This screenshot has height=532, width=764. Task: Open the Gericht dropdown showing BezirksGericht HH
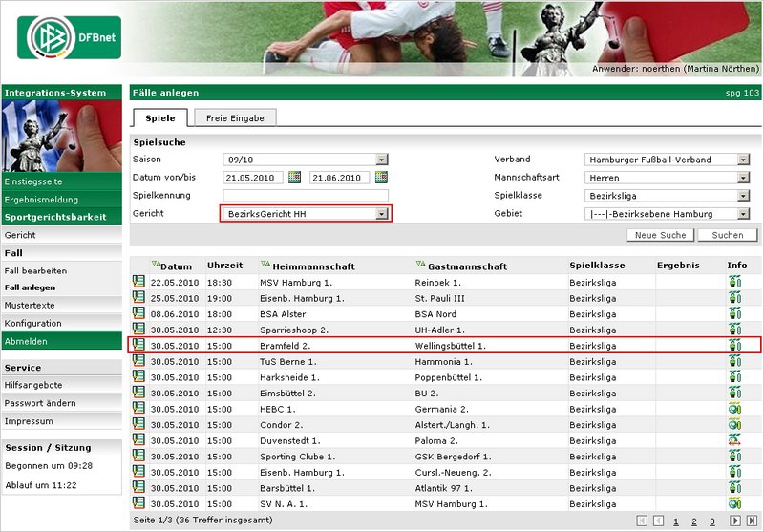click(382, 214)
